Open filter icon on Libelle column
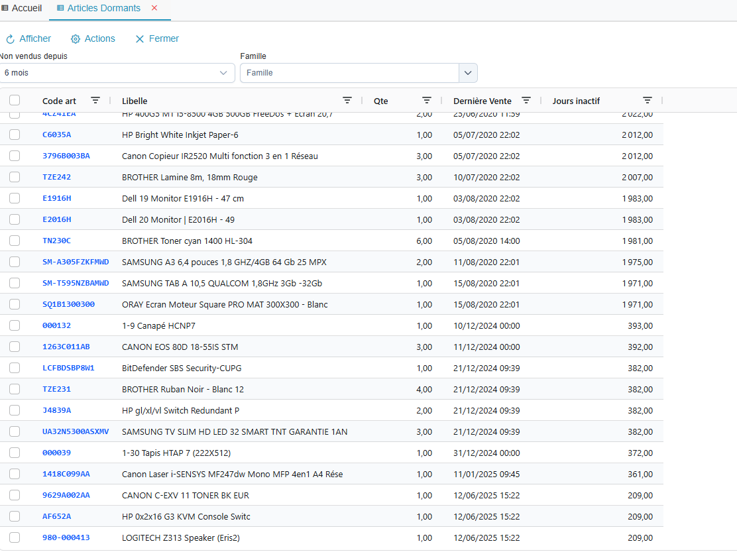 click(347, 101)
